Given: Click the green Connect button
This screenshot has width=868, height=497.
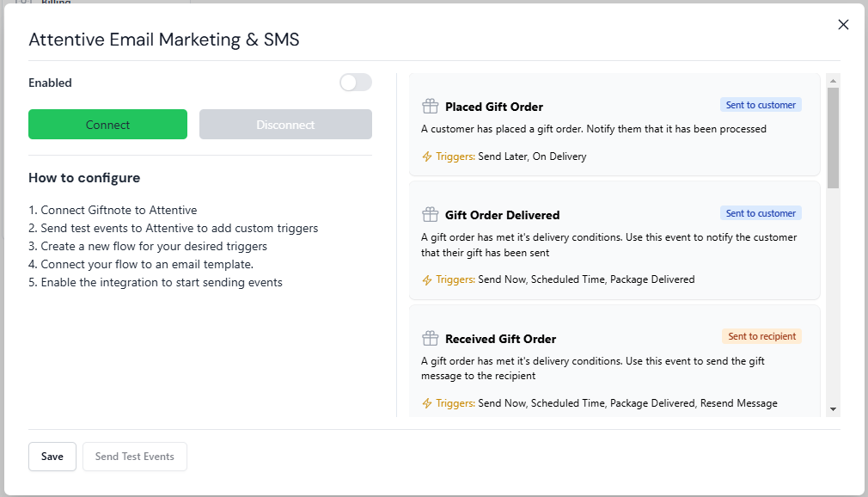Looking at the screenshot, I should point(107,124).
